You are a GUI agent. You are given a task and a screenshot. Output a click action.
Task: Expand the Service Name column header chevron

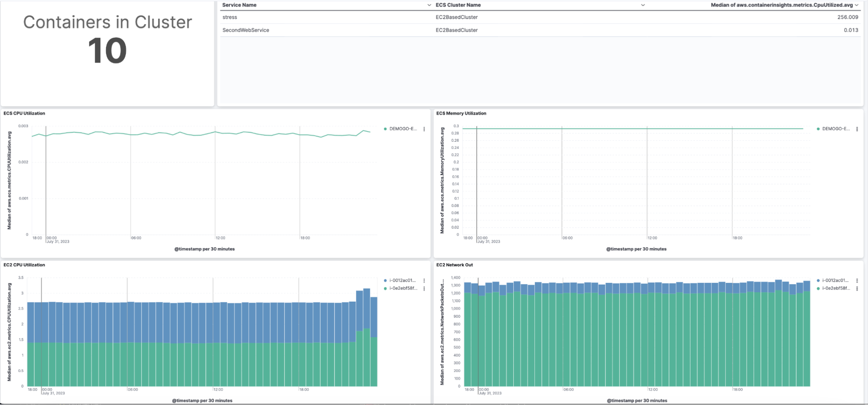point(429,5)
